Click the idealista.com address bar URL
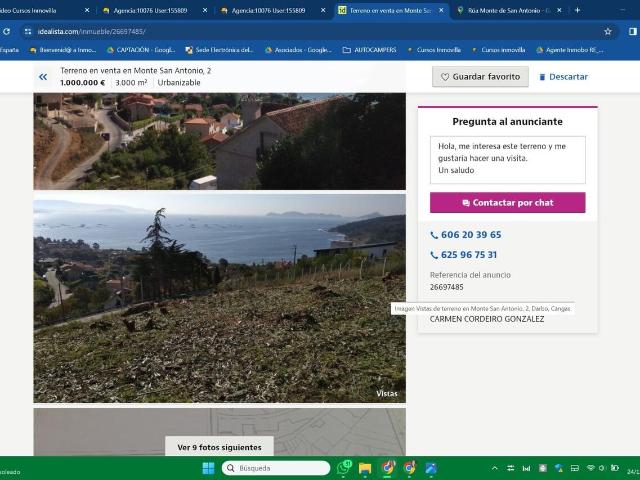Viewport: 640px width, 480px height. [91, 31]
